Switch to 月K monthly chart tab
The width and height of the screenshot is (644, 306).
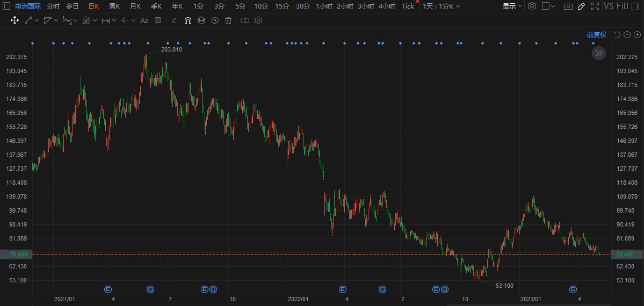pyautogui.click(x=135, y=6)
